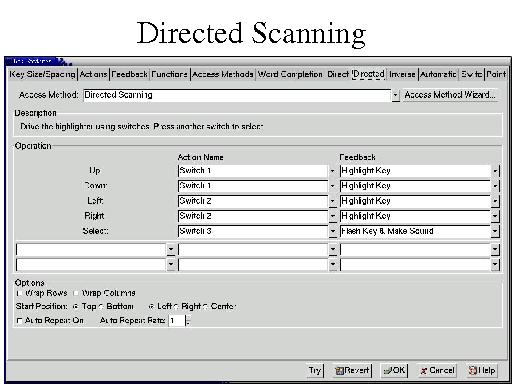This screenshot has height=384, width=512.
Task: Select Bottom start position radio button
Action: [101, 306]
